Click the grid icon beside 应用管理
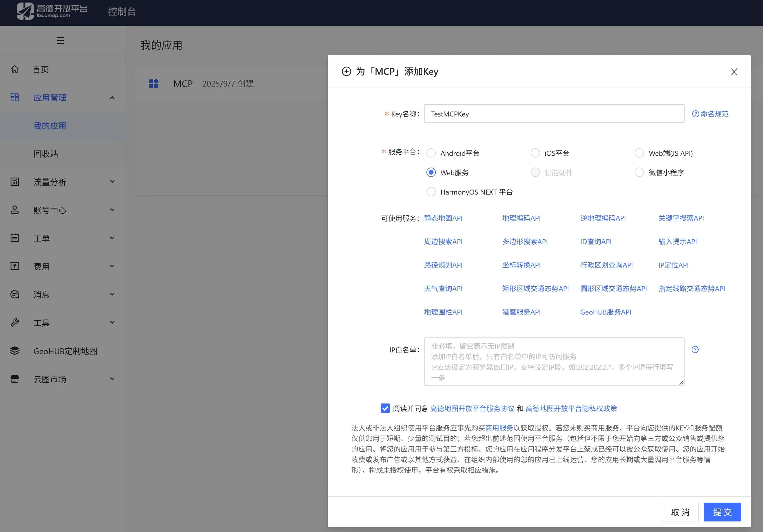 [15, 97]
